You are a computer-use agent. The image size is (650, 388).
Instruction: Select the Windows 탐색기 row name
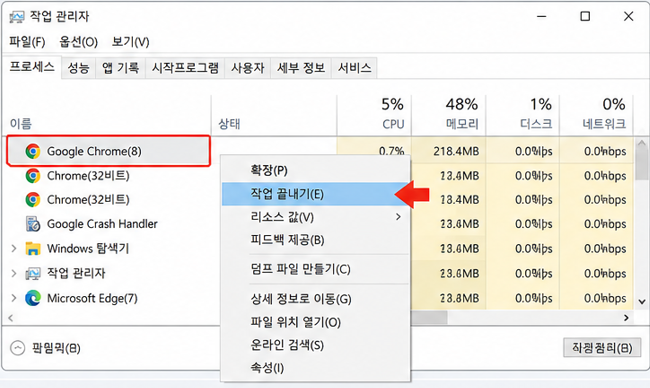(x=88, y=249)
